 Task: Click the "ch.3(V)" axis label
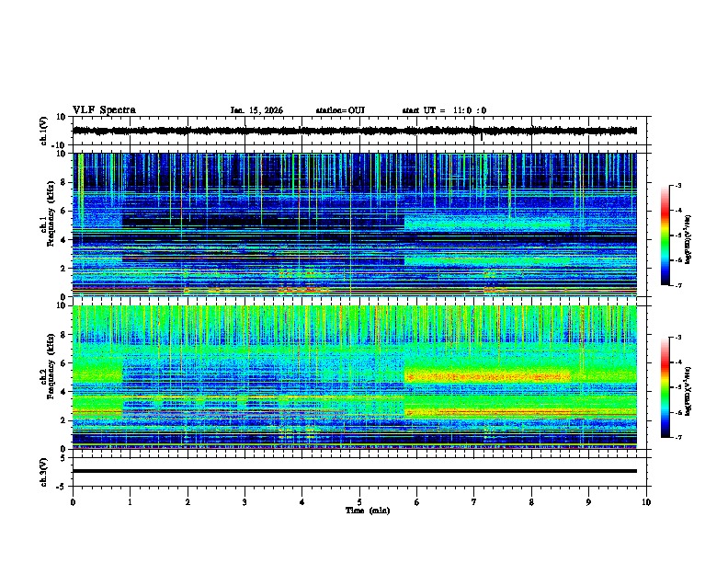coord(44,472)
